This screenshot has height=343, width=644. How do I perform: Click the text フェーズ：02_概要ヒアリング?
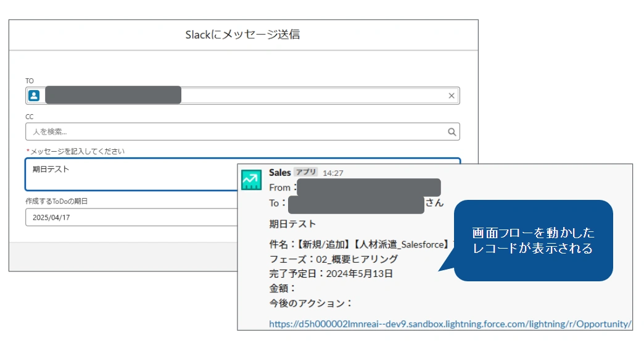coord(334,259)
